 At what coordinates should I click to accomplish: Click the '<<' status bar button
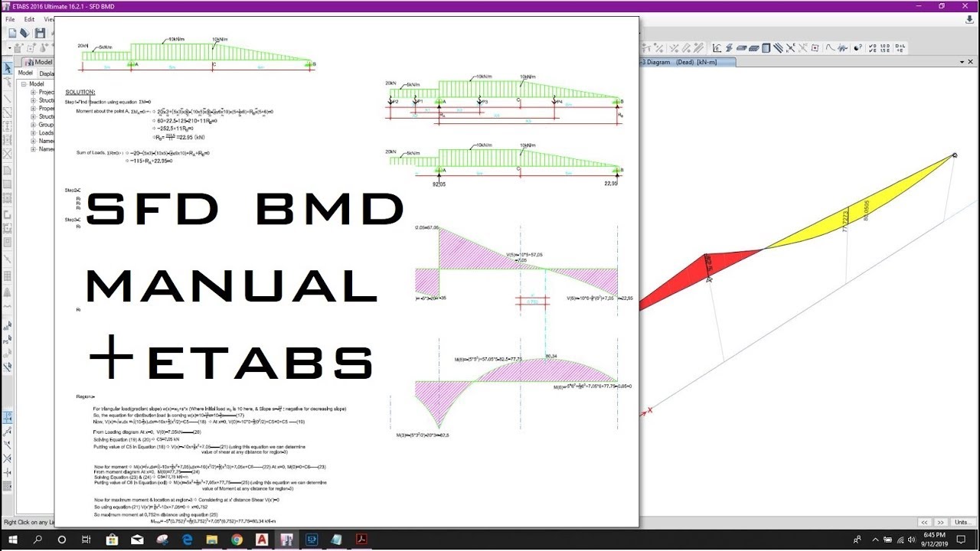(925, 523)
